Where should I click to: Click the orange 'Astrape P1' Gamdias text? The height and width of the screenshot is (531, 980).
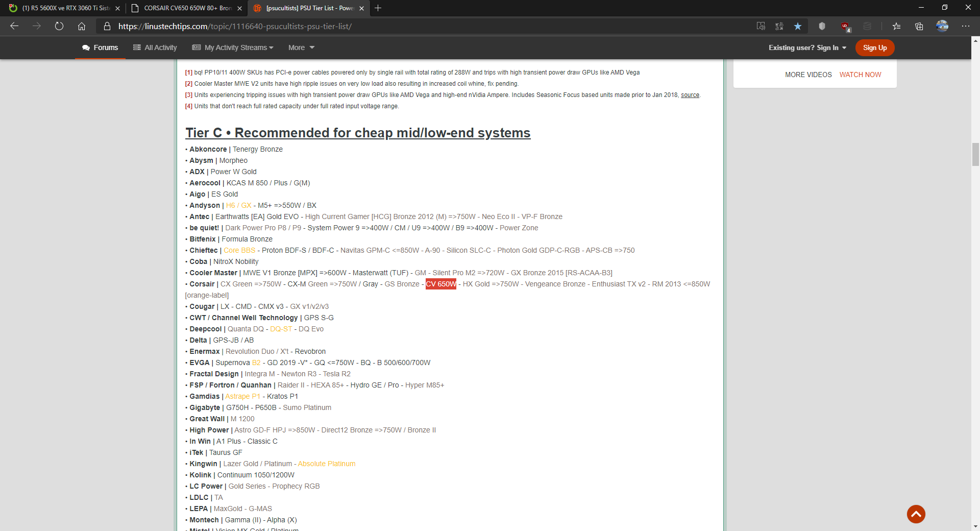(243, 396)
